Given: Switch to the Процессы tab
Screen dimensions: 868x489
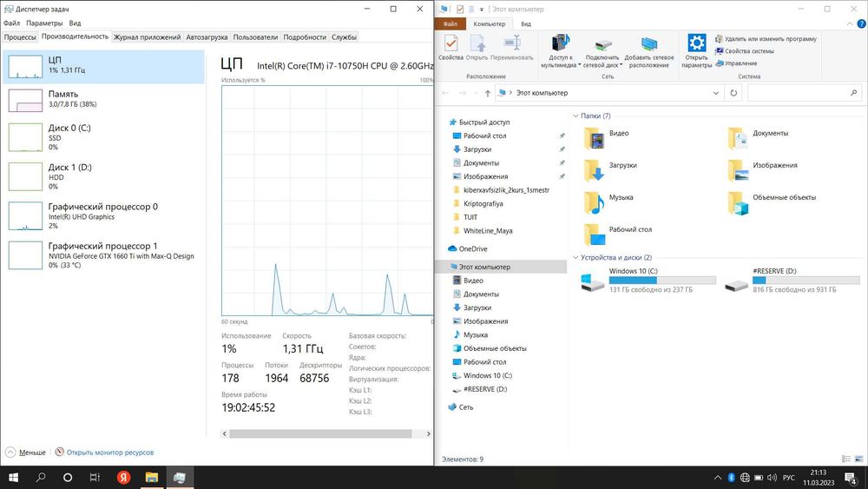Looking at the screenshot, I should pyautogui.click(x=20, y=37).
